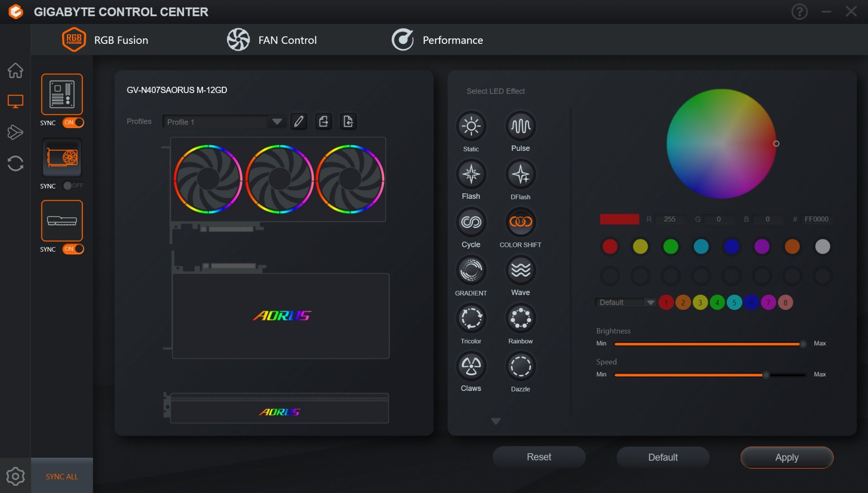
Task: Choose the DFlash LED effect
Action: pyautogui.click(x=521, y=174)
